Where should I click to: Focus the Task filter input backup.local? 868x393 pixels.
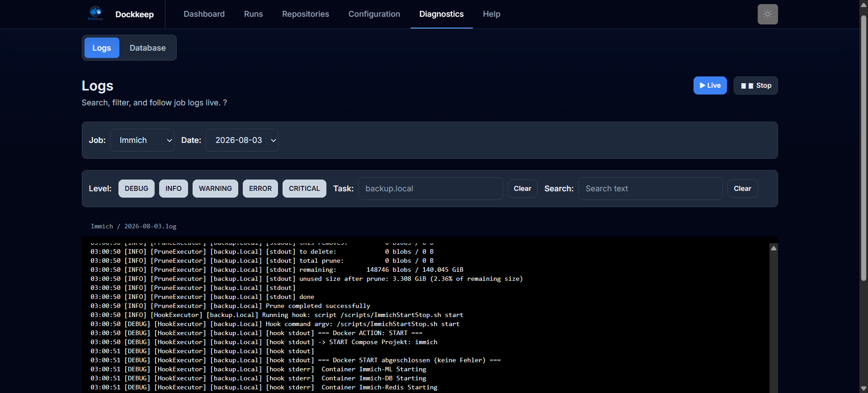point(431,189)
